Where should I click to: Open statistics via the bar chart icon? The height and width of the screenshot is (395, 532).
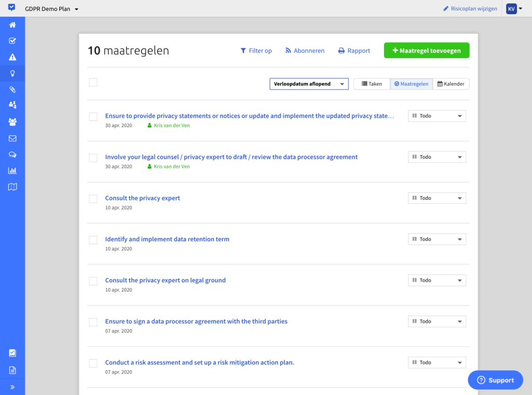(12, 170)
